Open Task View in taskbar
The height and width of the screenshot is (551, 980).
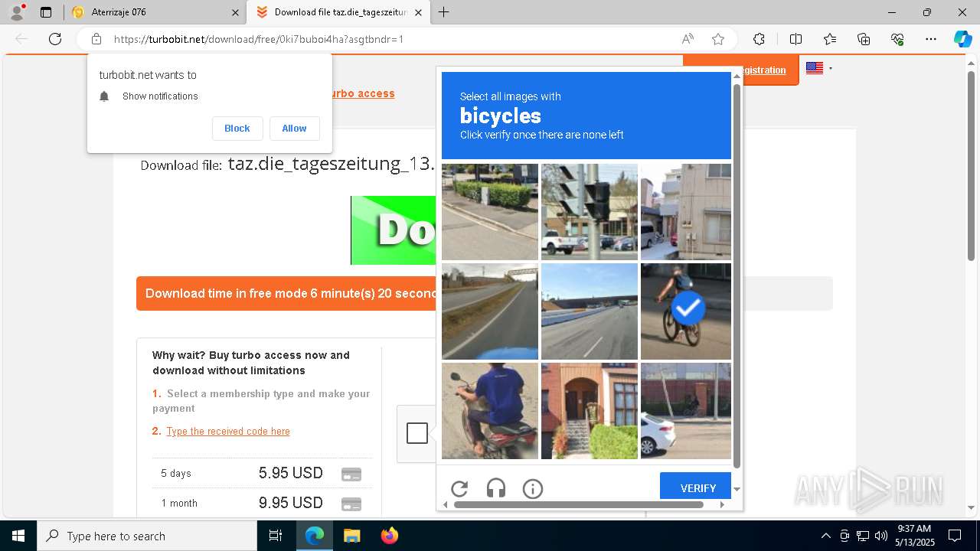[x=276, y=536]
